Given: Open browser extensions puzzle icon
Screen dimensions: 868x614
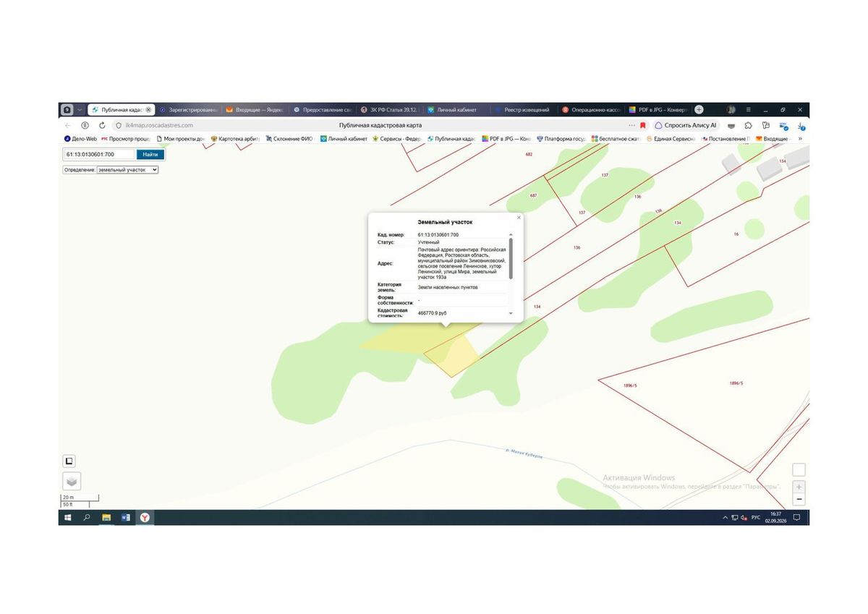Looking at the screenshot, I should click(x=748, y=125).
